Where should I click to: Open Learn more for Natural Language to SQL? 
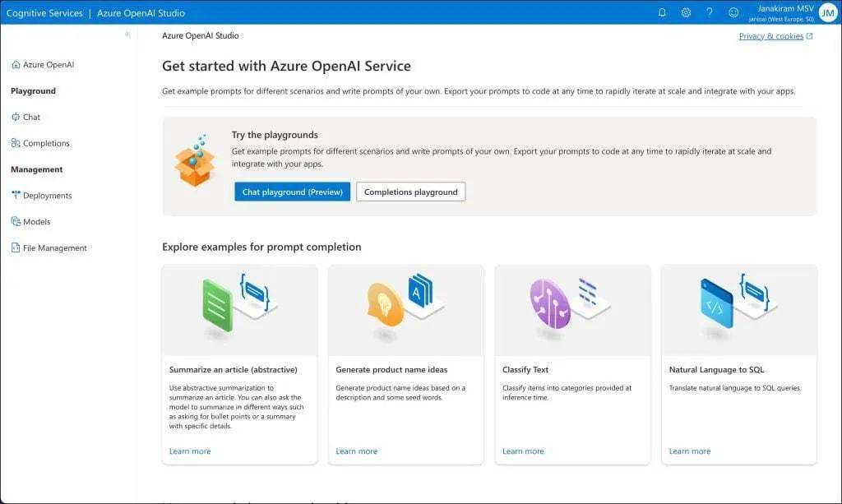(690, 451)
